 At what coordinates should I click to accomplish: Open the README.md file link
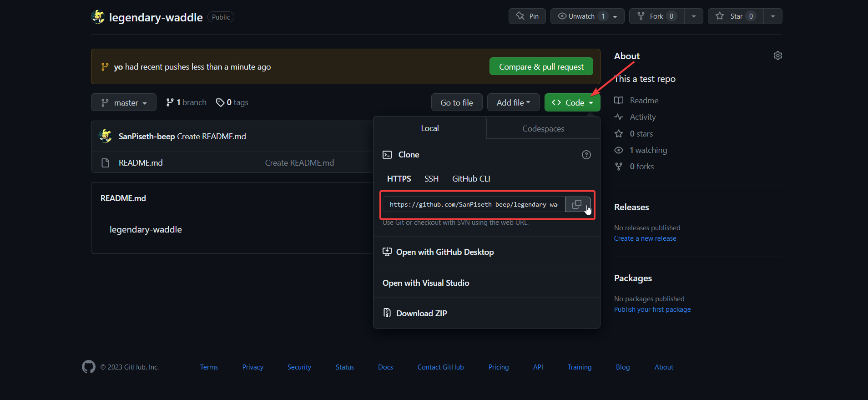[x=141, y=163]
